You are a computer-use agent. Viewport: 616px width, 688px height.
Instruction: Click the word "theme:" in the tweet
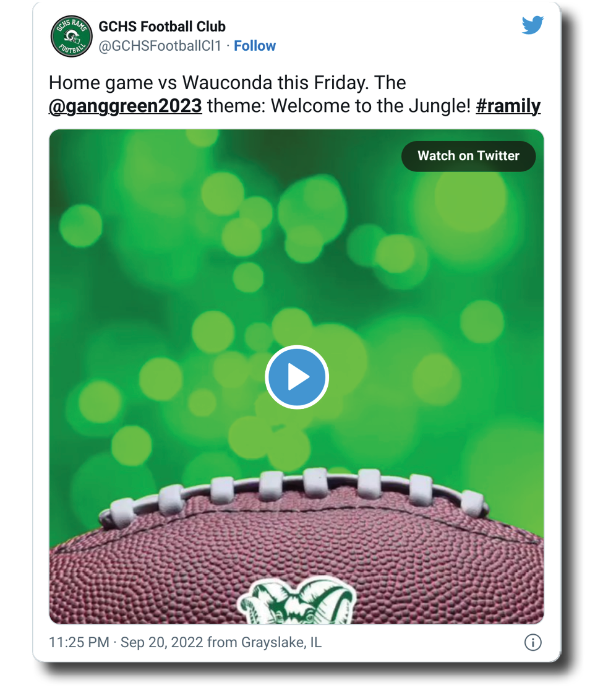point(236,106)
